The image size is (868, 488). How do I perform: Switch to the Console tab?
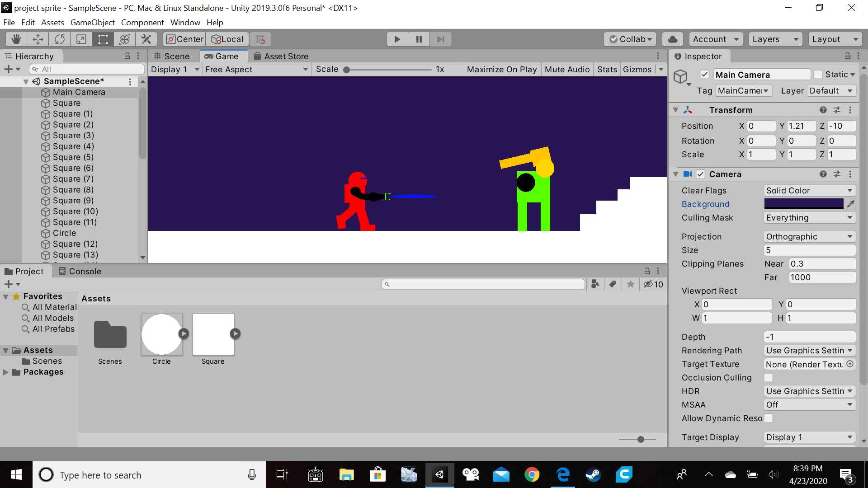tap(80, 272)
